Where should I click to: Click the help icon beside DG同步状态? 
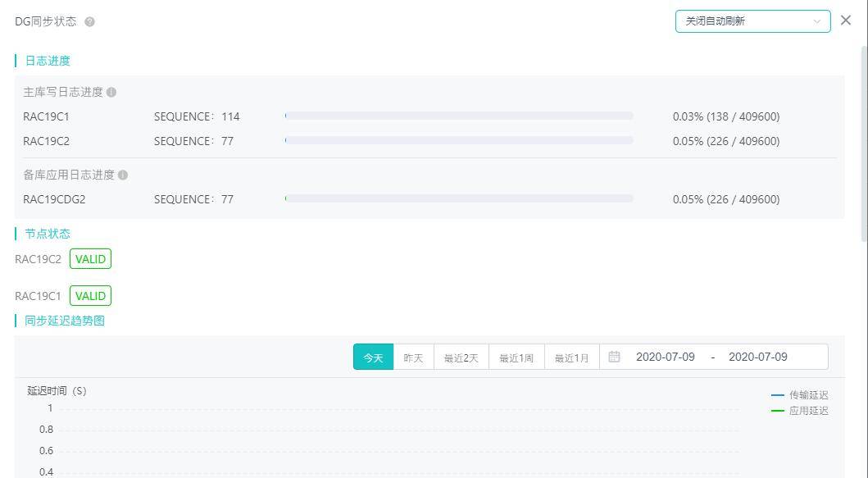(x=90, y=22)
